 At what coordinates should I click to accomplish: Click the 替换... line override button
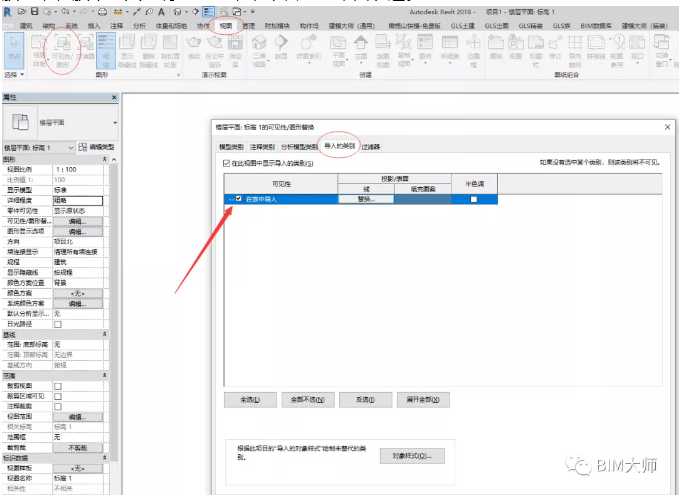[x=366, y=199]
